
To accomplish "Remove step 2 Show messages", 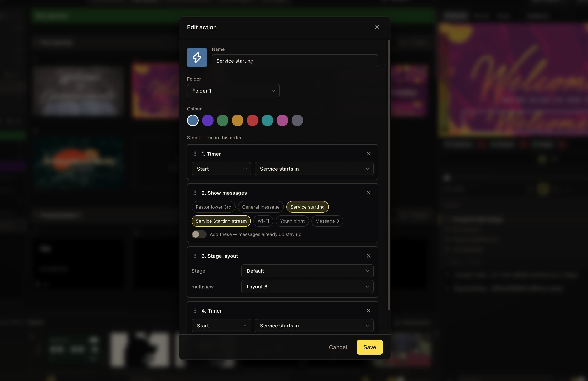I will (368, 193).
